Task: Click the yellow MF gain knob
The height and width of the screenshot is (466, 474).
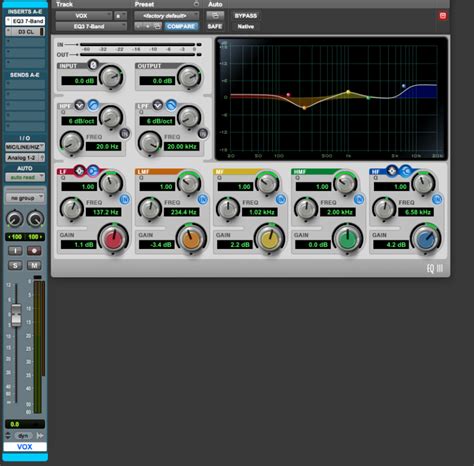Action: click(269, 240)
